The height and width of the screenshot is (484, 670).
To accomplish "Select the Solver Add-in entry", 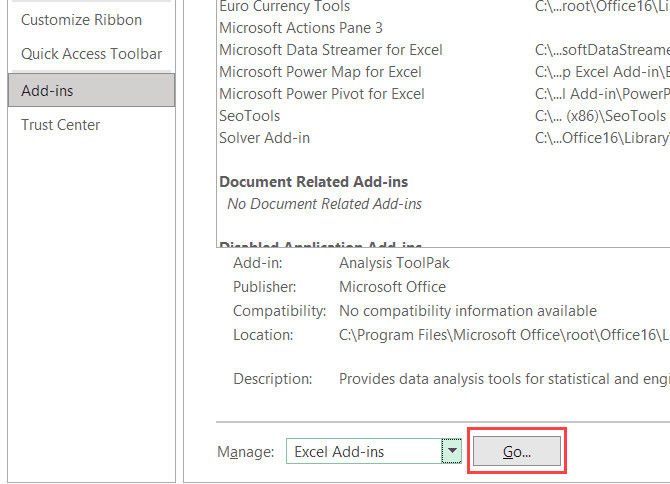I will [265, 138].
